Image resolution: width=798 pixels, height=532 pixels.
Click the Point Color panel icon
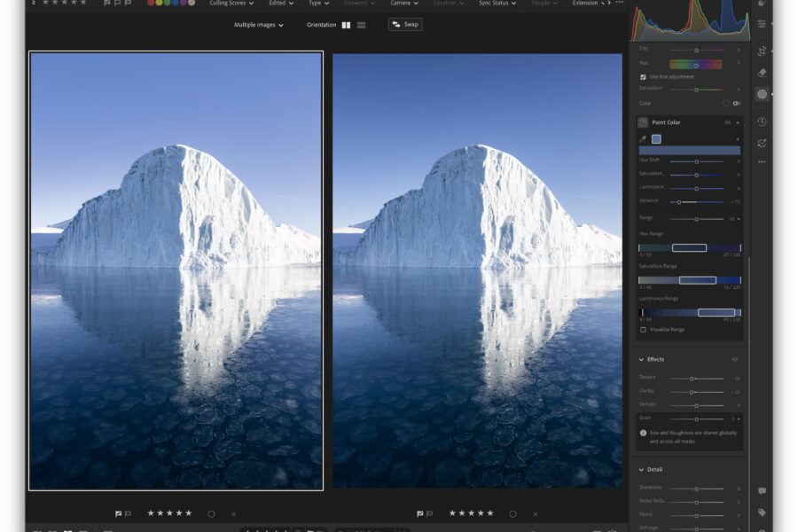tap(644, 122)
